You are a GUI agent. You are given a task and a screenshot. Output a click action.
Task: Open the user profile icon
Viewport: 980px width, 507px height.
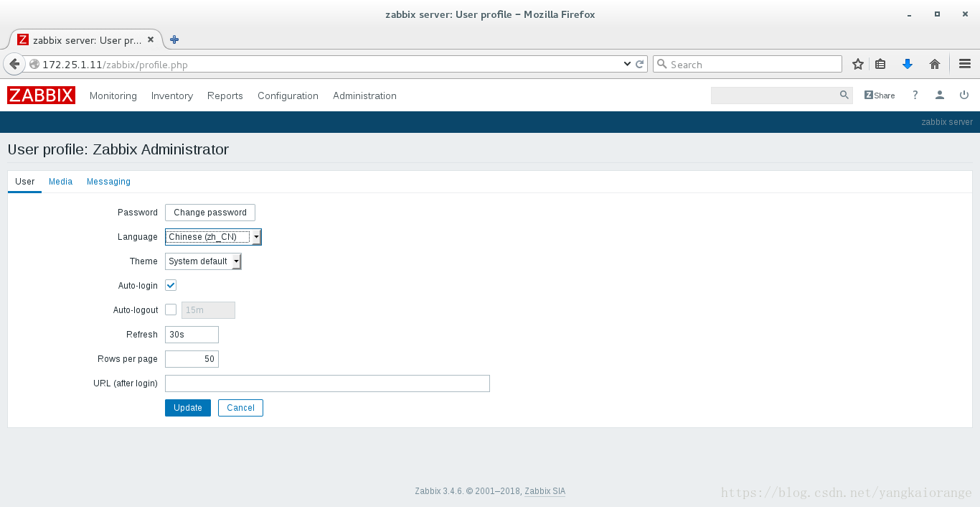pos(940,95)
